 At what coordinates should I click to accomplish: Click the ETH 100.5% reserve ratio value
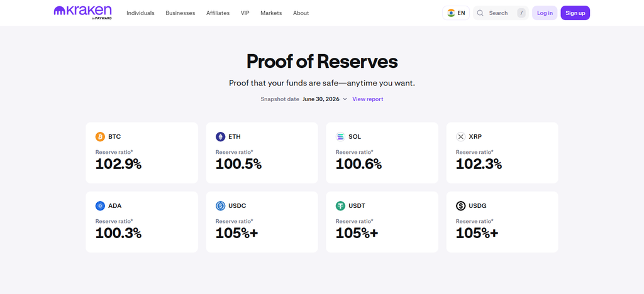pyautogui.click(x=238, y=165)
